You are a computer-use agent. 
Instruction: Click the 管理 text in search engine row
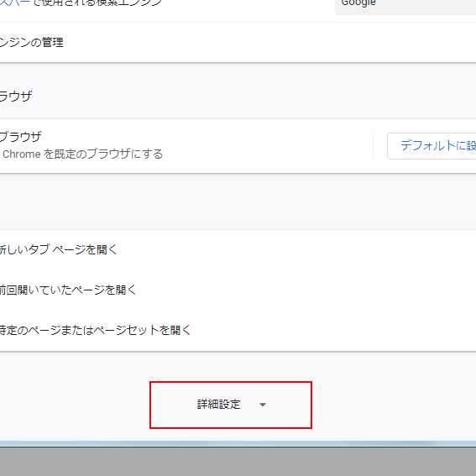click(53, 42)
